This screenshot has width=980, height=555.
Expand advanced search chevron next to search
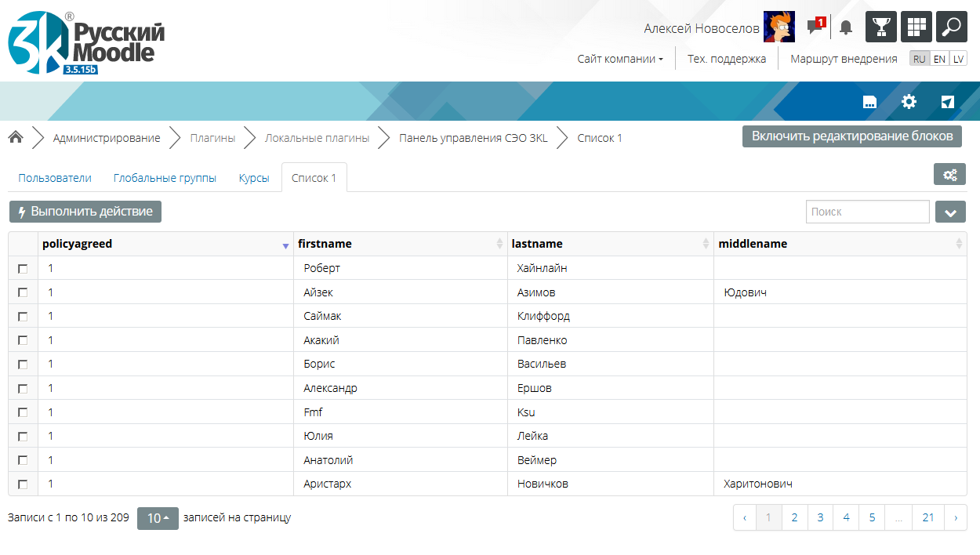(x=950, y=212)
